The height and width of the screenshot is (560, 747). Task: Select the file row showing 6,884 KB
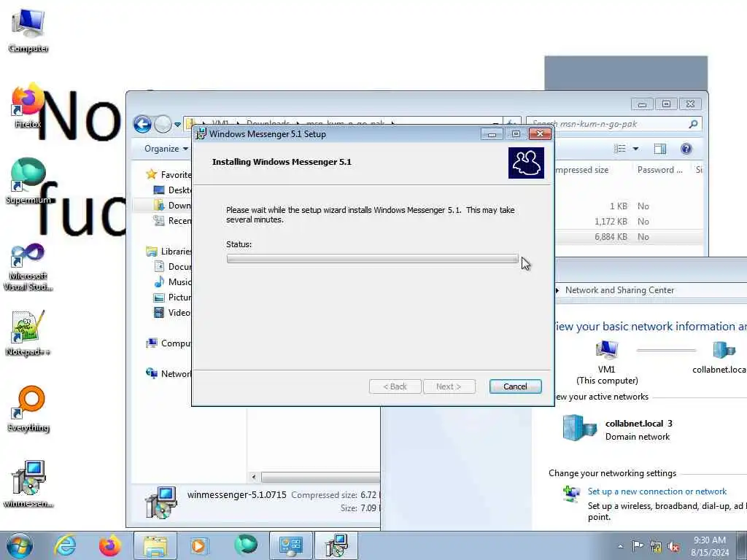tap(629, 237)
